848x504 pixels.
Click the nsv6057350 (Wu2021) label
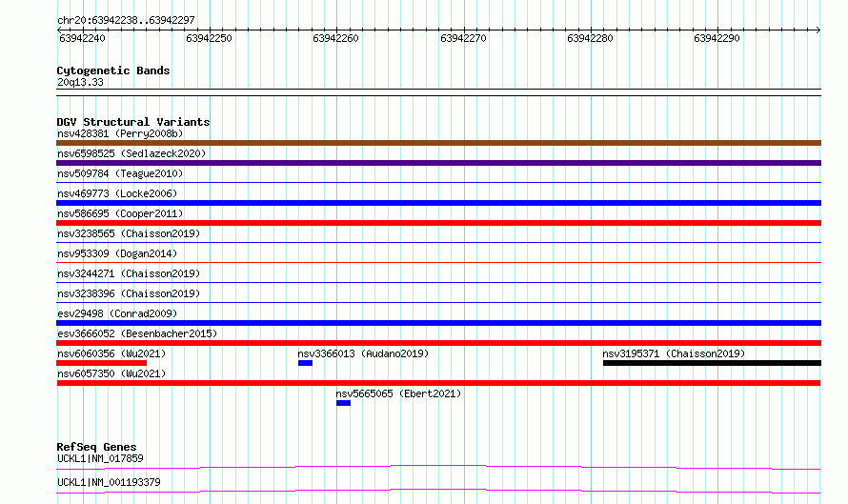(x=111, y=373)
